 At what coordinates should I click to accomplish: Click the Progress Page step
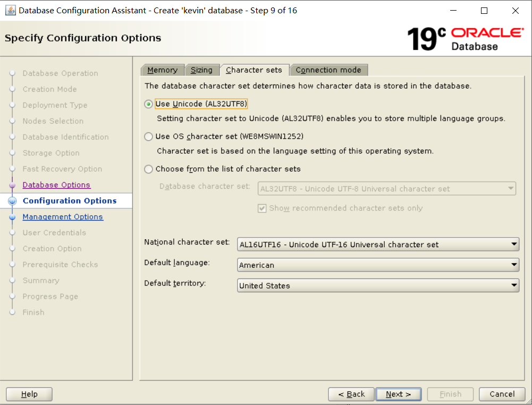50,297
